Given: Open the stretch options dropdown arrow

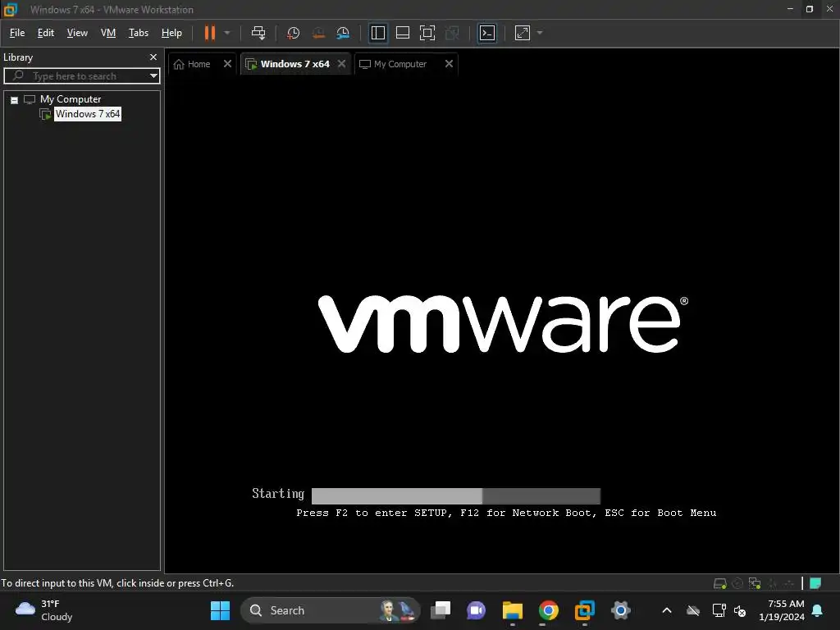Looking at the screenshot, I should pos(540,33).
